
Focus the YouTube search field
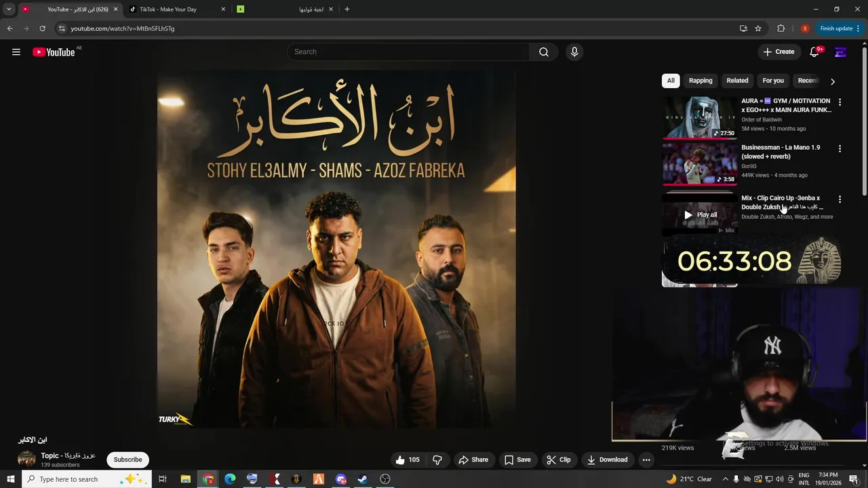(x=409, y=52)
